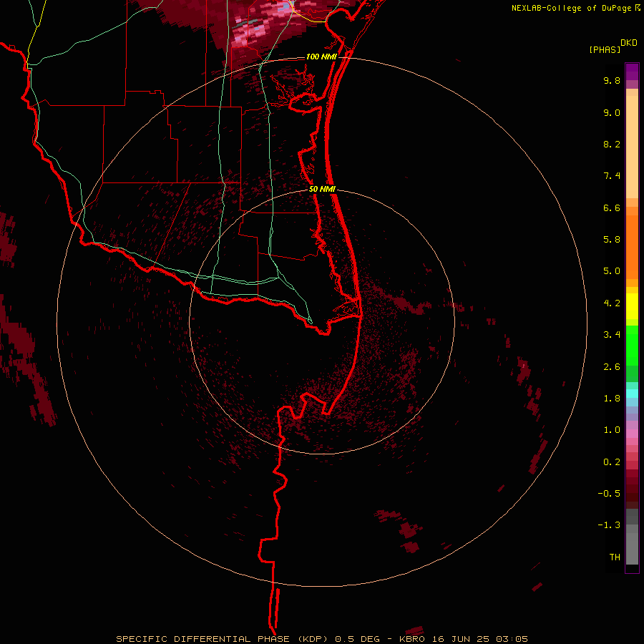Click the 100 NMI range ring label

point(321,57)
